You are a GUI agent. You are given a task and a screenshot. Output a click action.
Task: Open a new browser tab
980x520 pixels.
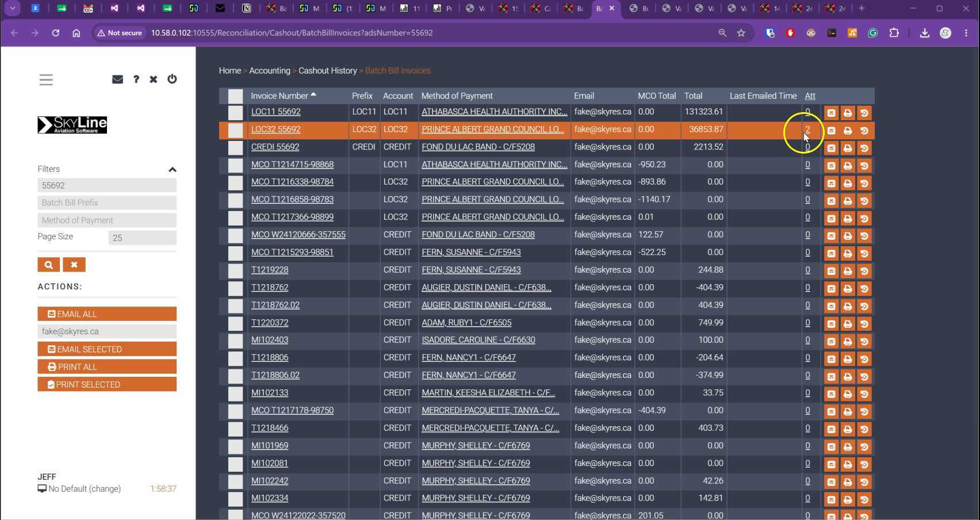[862, 8]
